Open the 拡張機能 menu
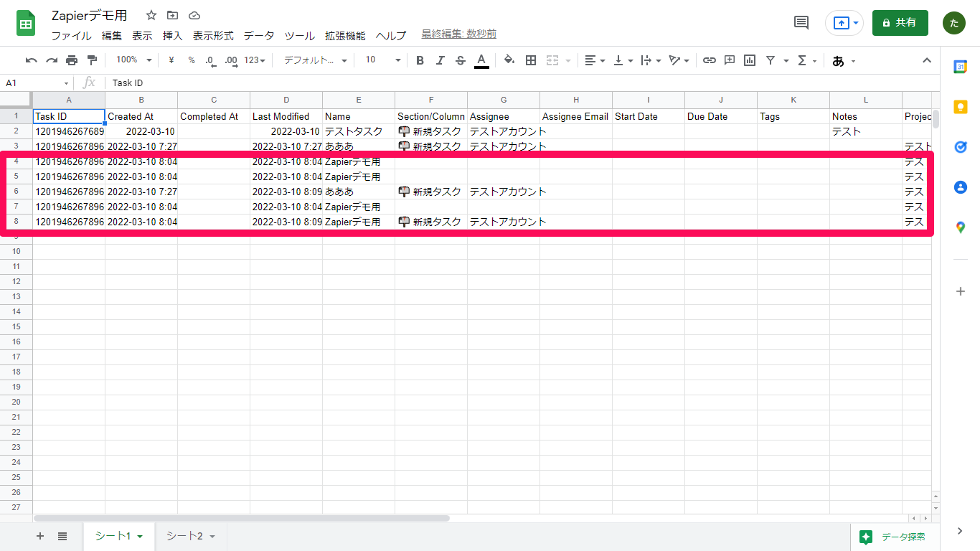This screenshot has width=980, height=551. pyautogui.click(x=345, y=35)
